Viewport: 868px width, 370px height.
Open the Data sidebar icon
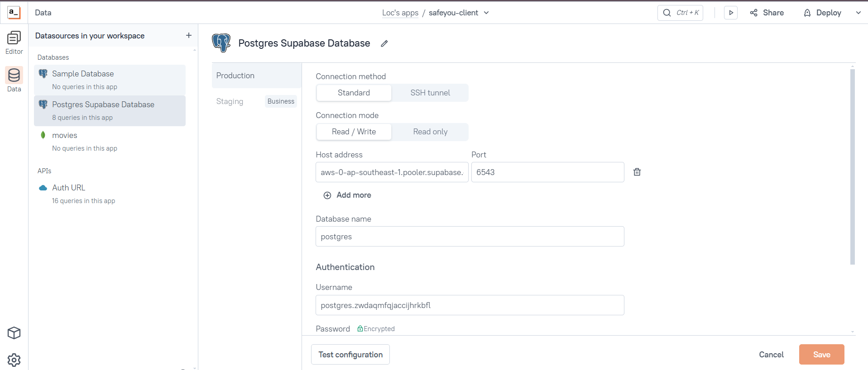pyautogui.click(x=14, y=80)
